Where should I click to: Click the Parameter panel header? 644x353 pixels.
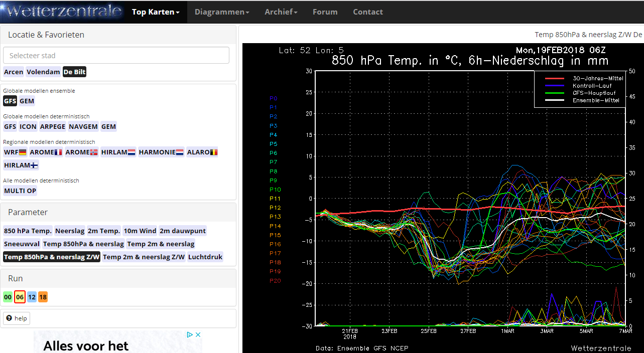click(118, 212)
